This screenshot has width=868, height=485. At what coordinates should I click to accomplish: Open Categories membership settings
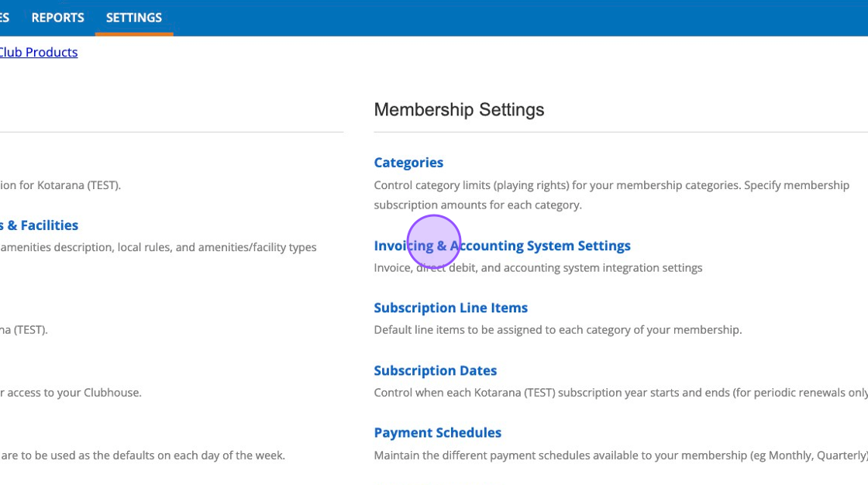408,163
